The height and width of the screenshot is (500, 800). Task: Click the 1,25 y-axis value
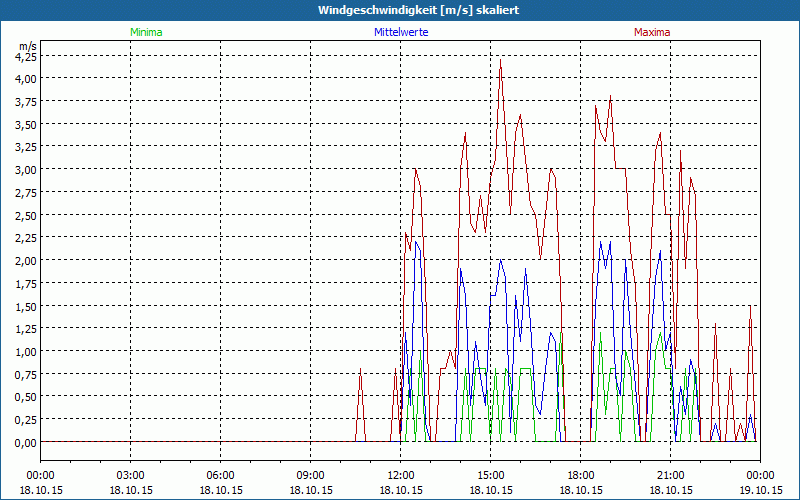pyautogui.click(x=26, y=328)
